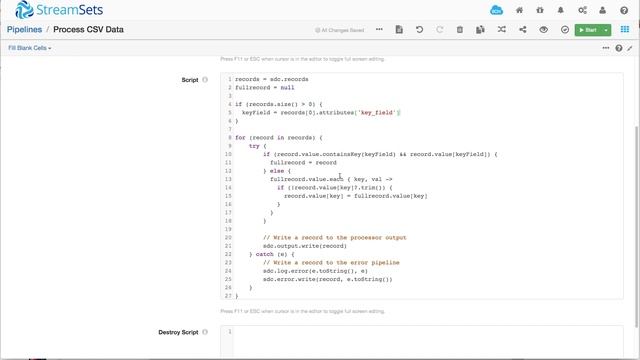This screenshot has width=640, height=360.
Task: Undo the last change
Action: 419,29
